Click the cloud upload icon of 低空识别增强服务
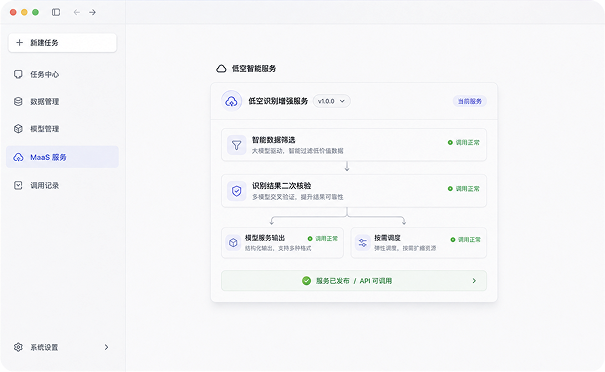This screenshot has width=605, height=372. [232, 101]
